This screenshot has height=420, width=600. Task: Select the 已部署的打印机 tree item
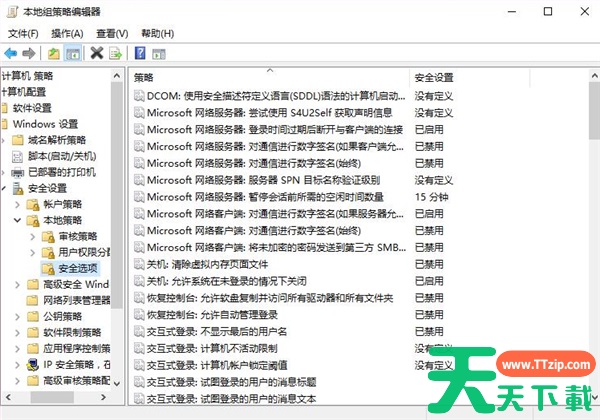(x=59, y=172)
